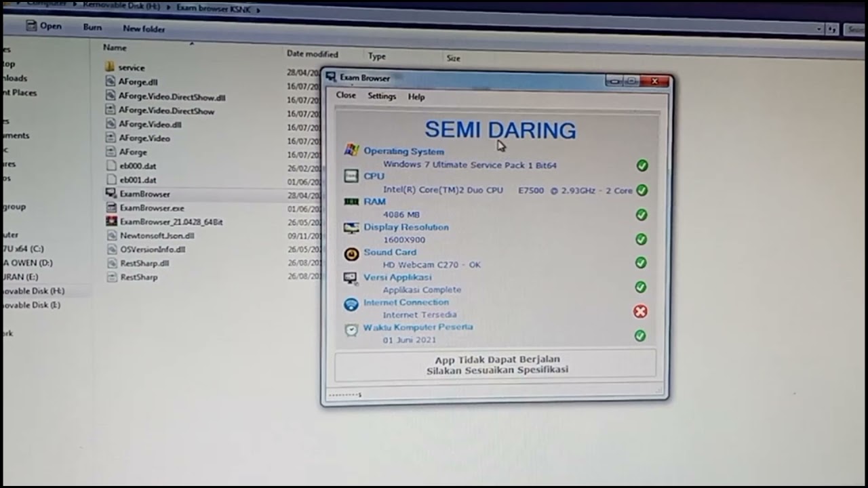Click the green check beside Display Resolution
Viewport: 868px width, 488px height.
point(642,239)
